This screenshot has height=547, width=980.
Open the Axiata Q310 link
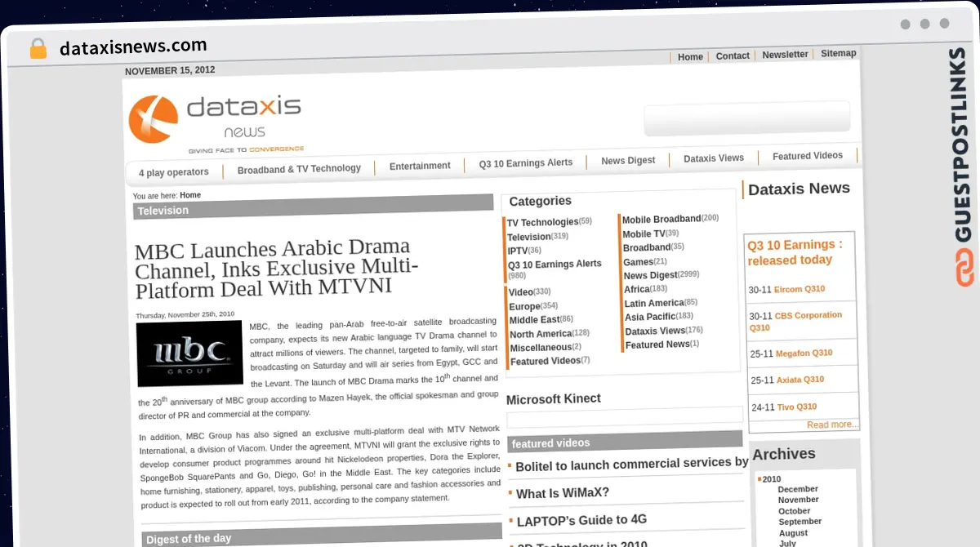[800, 380]
